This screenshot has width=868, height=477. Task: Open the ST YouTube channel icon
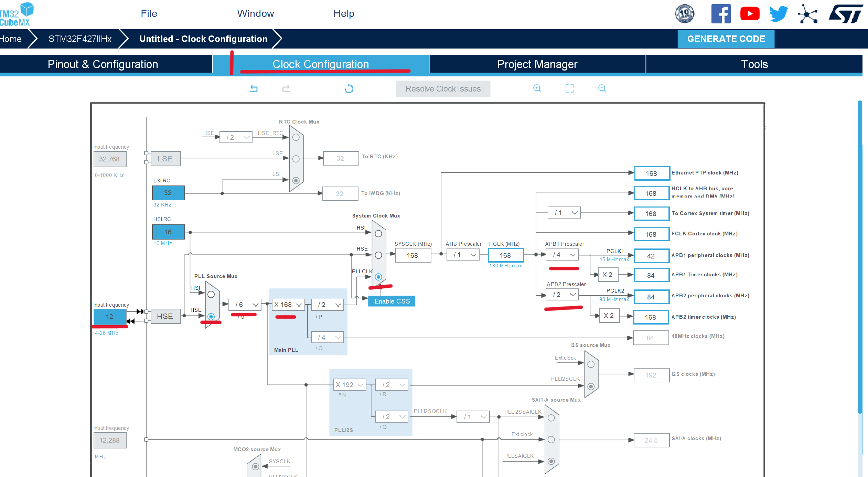pos(750,14)
